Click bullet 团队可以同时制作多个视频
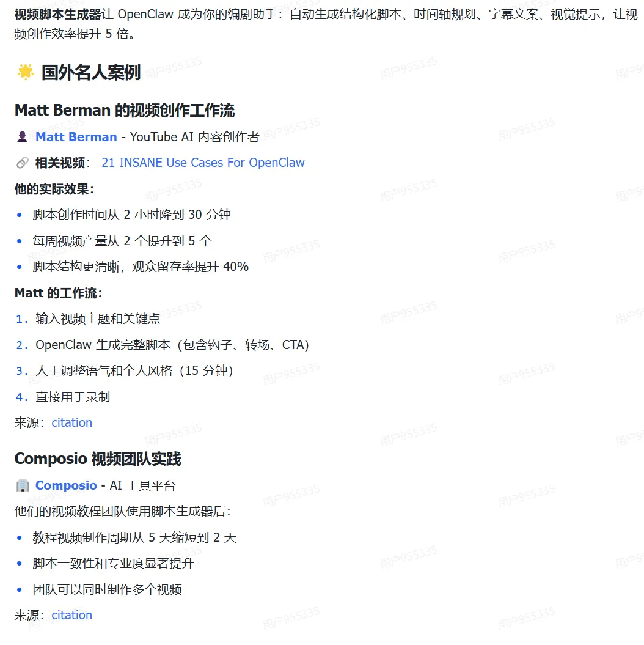Screen dimensions: 644x645 pyautogui.click(x=107, y=589)
